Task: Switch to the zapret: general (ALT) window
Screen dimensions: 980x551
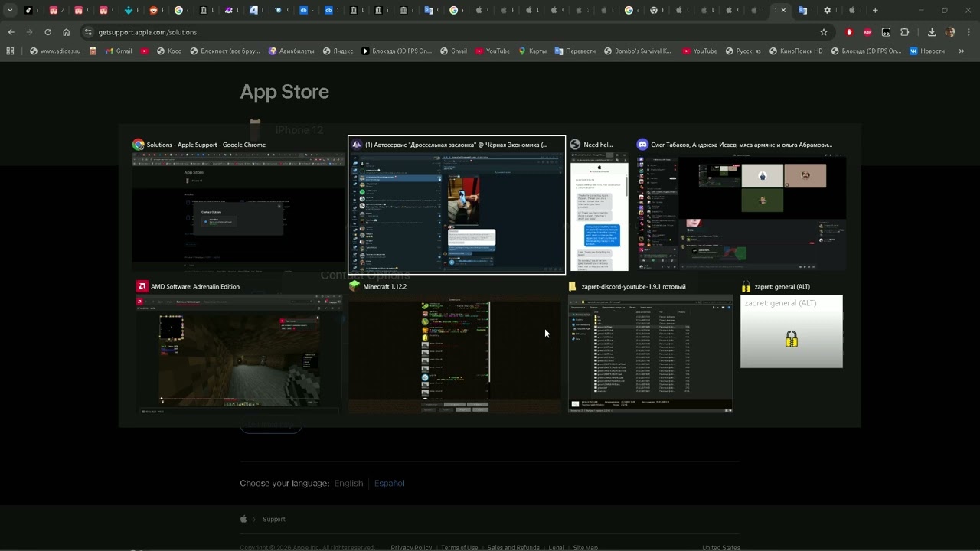Action: pyautogui.click(x=792, y=325)
